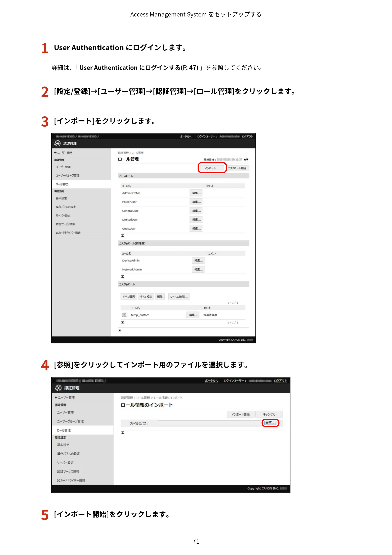Click the インポート... button on the ロール管理 page
This screenshot has height=555, width=392.
pos(212,168)
